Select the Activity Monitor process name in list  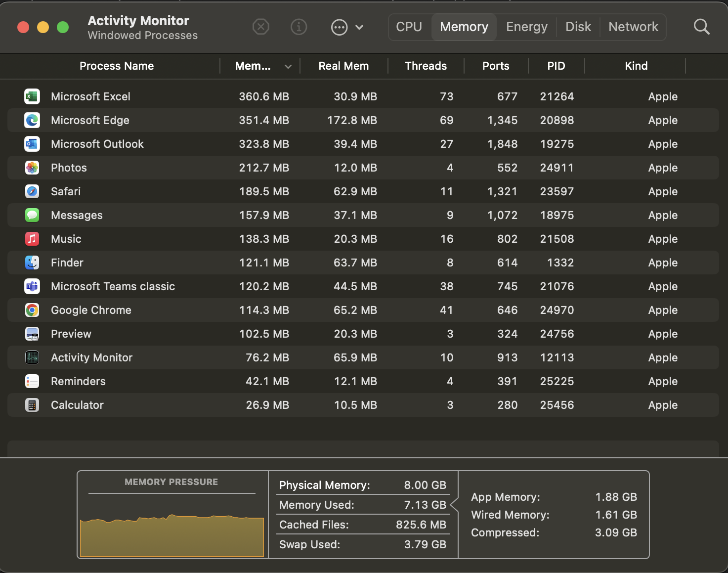(x=92, y=357)
